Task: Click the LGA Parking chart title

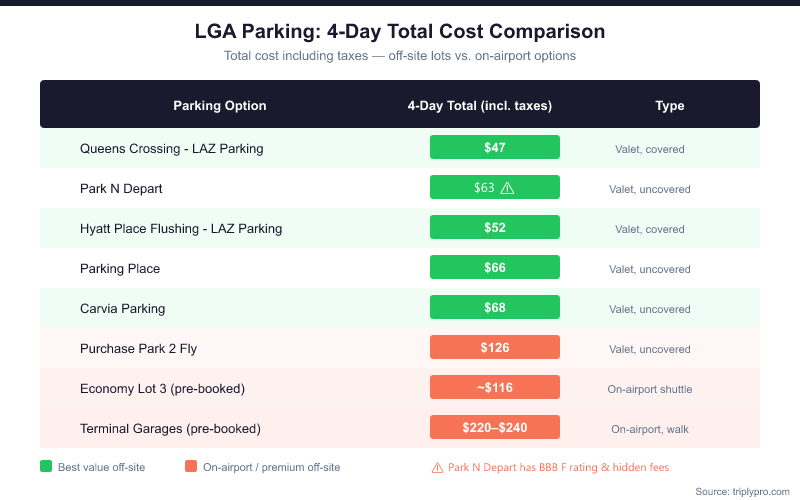Action: pos(400,32)
